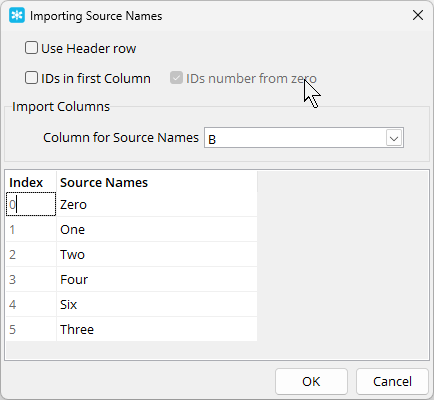The height and width of the screenshot is (400, 434).
Task: Open the Column for Source Names dropdown arrow
Action: coord(394,138)
